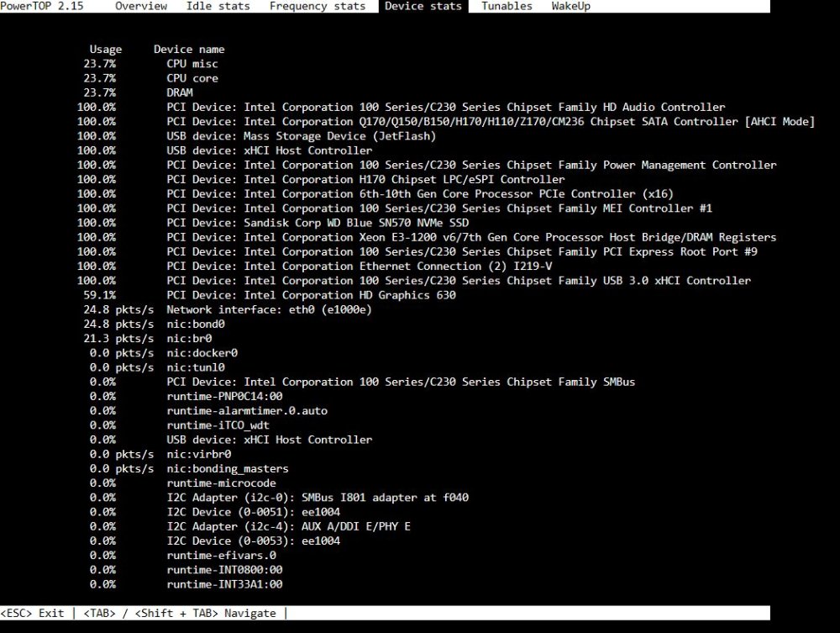Click the <ESC> Exit hint
This screenshot has height=633, width=840.
click(32, 613)
